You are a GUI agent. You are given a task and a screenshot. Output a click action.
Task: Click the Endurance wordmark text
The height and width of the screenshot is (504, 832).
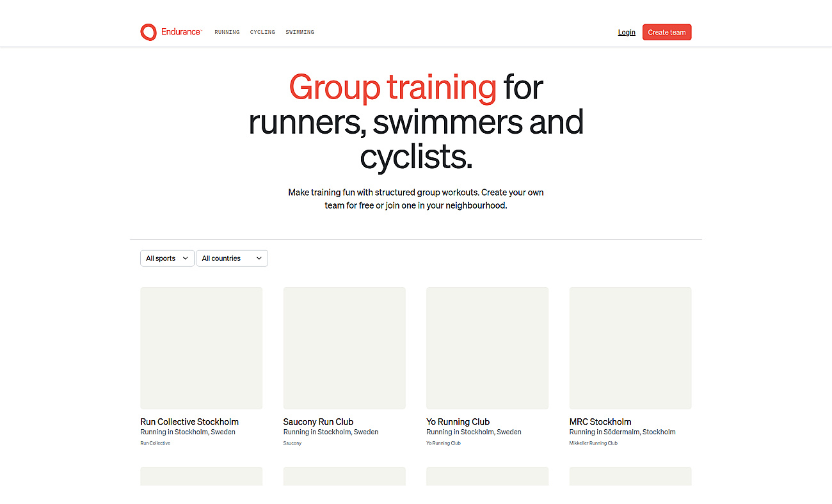(x=181, y=32)
